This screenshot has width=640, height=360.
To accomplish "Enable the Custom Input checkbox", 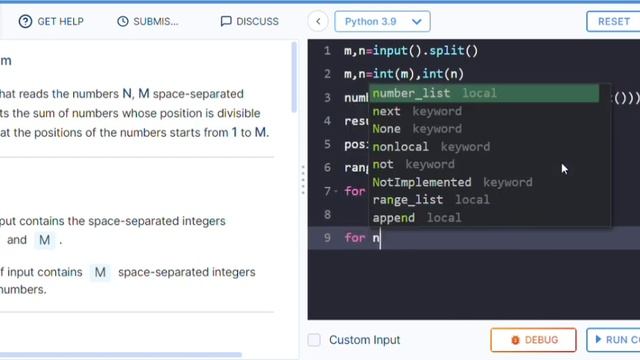I will [314, 340].
